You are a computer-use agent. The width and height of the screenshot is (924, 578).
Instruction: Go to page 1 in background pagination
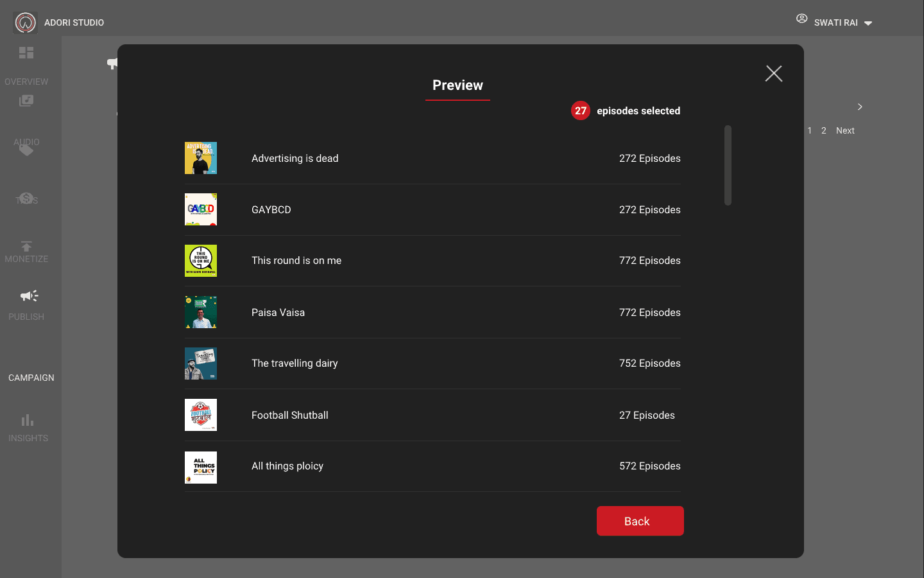click(810, 130)
